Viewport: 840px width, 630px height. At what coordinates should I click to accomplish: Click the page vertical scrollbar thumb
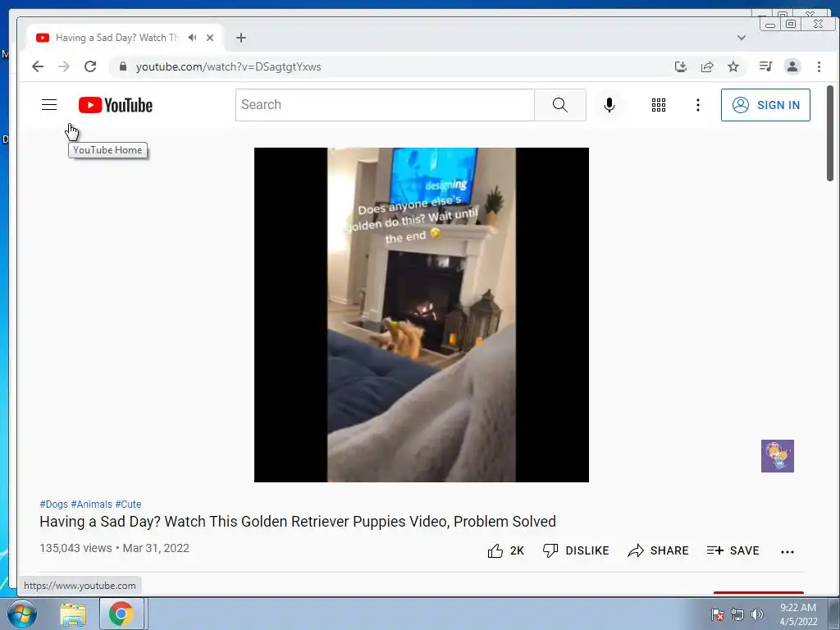point(830,134)
